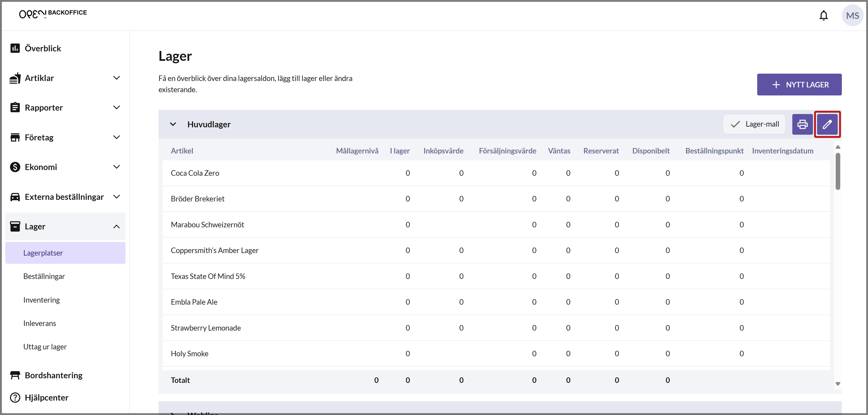Select Coppersmith's Amber Lager row

click(x=496, y=251)
